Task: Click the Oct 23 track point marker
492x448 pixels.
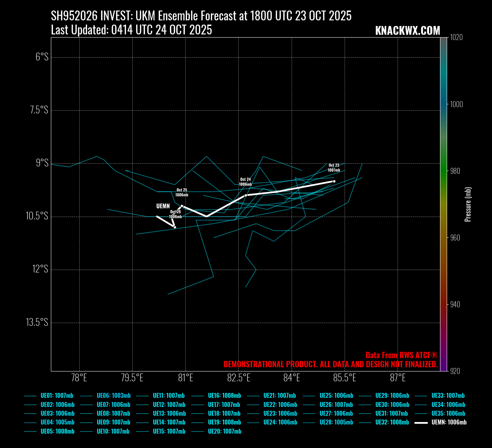Action: click(x=334, y=182)
